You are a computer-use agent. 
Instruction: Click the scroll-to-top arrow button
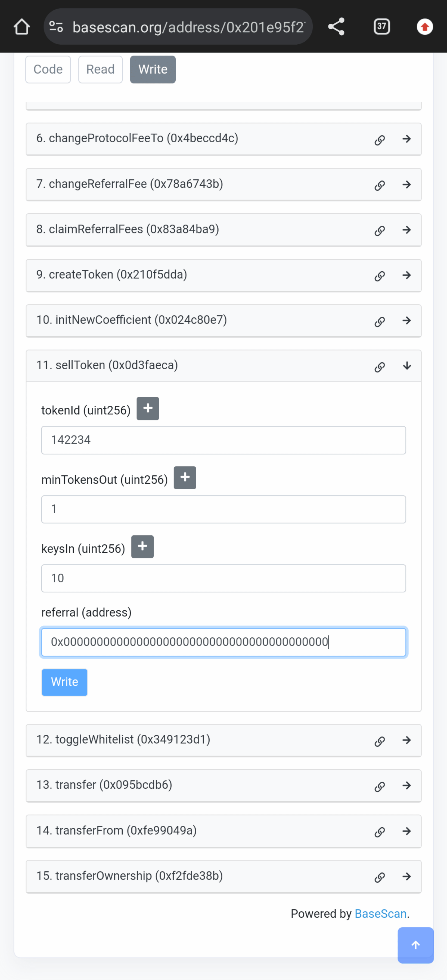(x=415, y=945)
